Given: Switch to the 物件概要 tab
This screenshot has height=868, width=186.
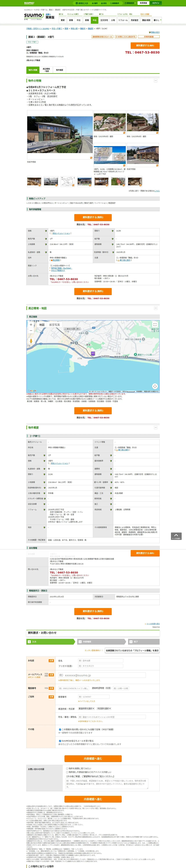Looking at the screenshot, I should (59, 70).
